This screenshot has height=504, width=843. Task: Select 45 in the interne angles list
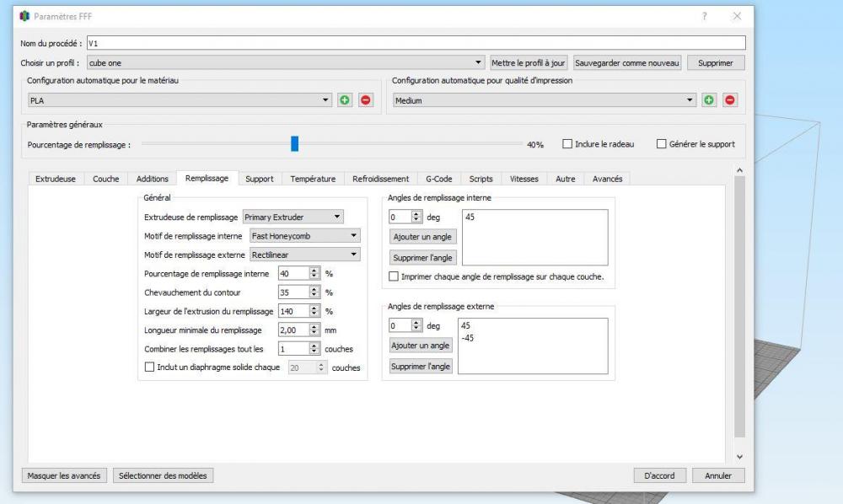coord(470,217)
